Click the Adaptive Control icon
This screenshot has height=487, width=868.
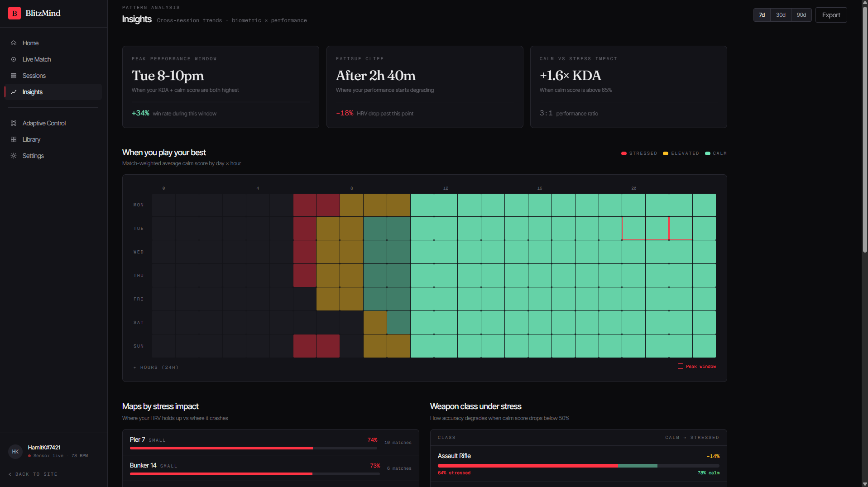tap(14, 123)
